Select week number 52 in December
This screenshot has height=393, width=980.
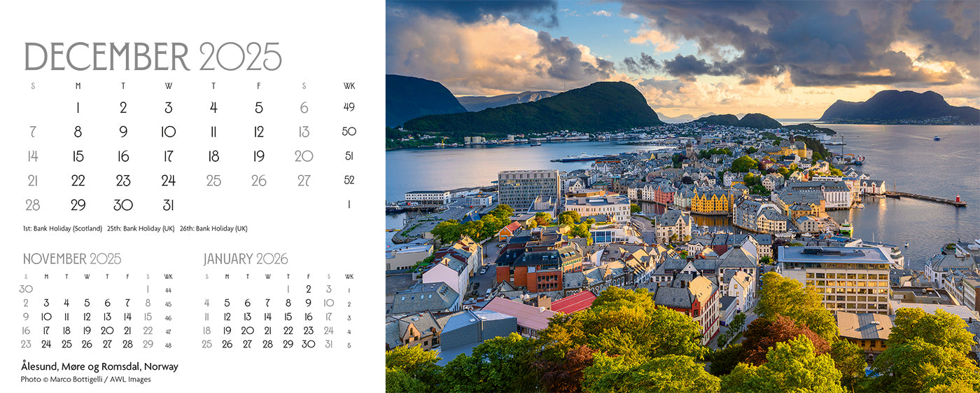click(349, 180)
